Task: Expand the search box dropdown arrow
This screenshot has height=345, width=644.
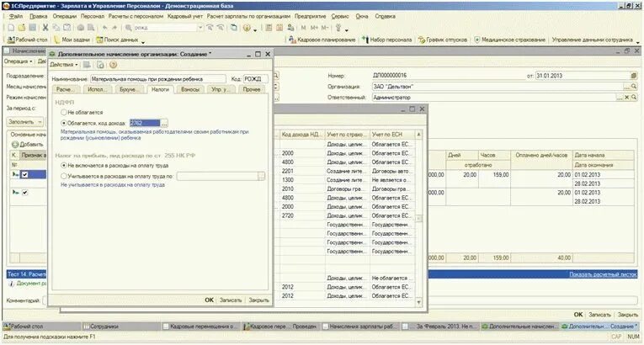Action: click(x=200, y=28)
